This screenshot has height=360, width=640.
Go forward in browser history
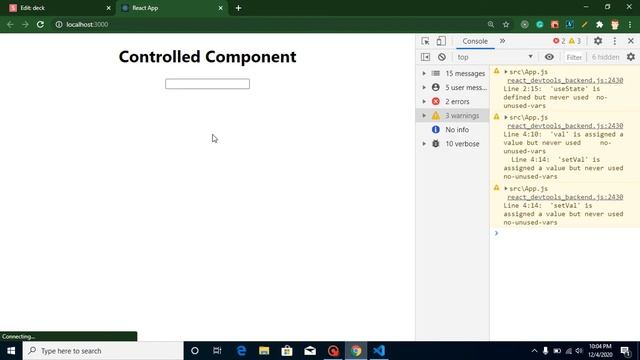pyautogui.click(x=25, y=24)
